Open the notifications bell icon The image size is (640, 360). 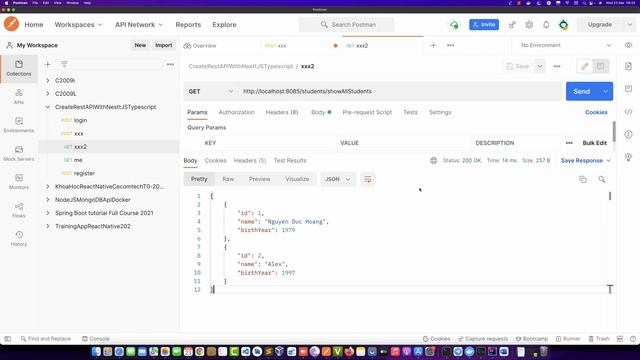pos(546,24)
